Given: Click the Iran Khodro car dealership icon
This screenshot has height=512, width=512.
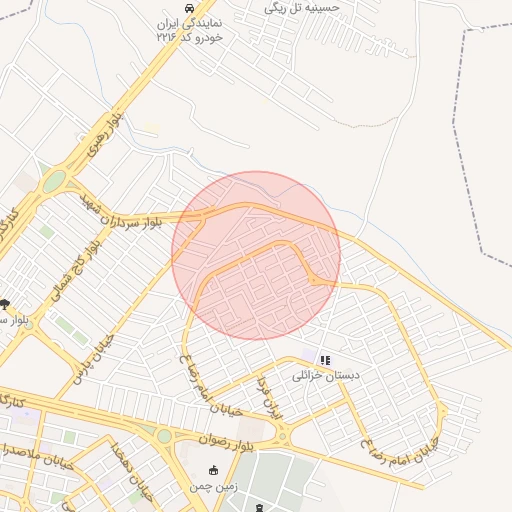Looking at the screenshot, I should coord(189,8).
